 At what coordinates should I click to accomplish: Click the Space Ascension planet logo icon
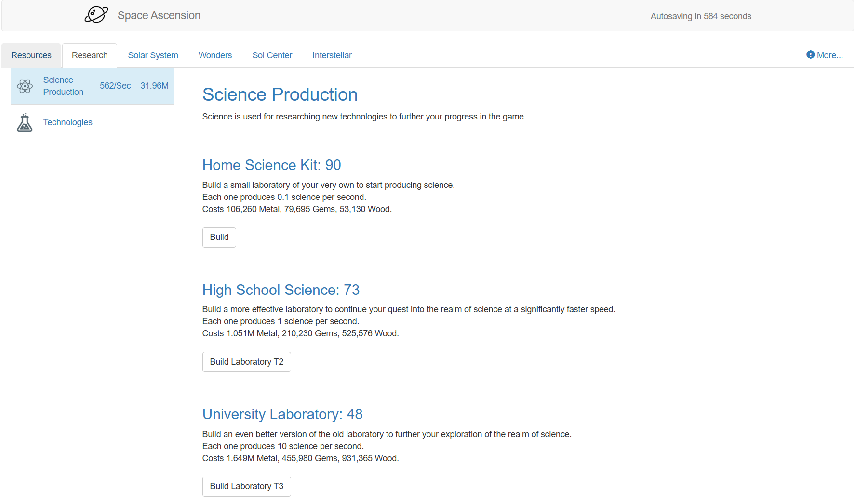click(96, 15)
